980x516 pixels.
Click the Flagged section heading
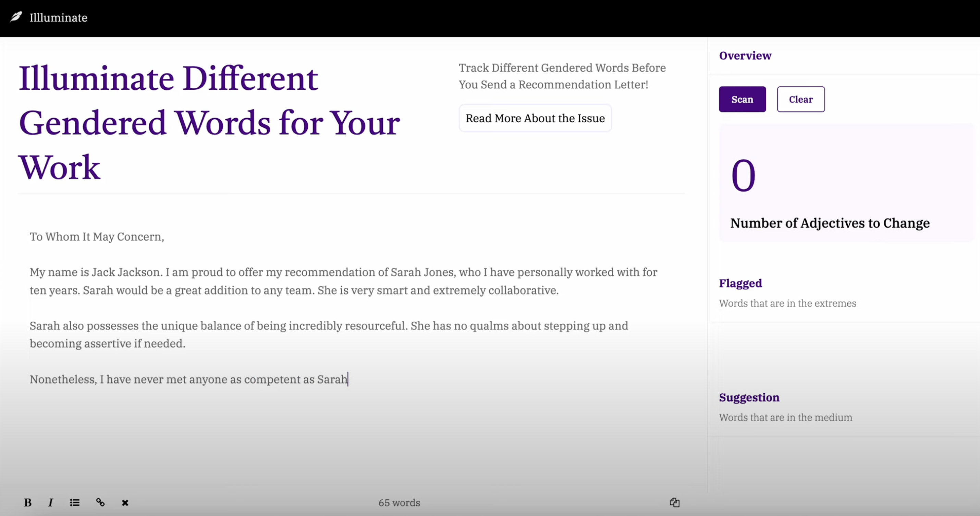tap(740, 283)
